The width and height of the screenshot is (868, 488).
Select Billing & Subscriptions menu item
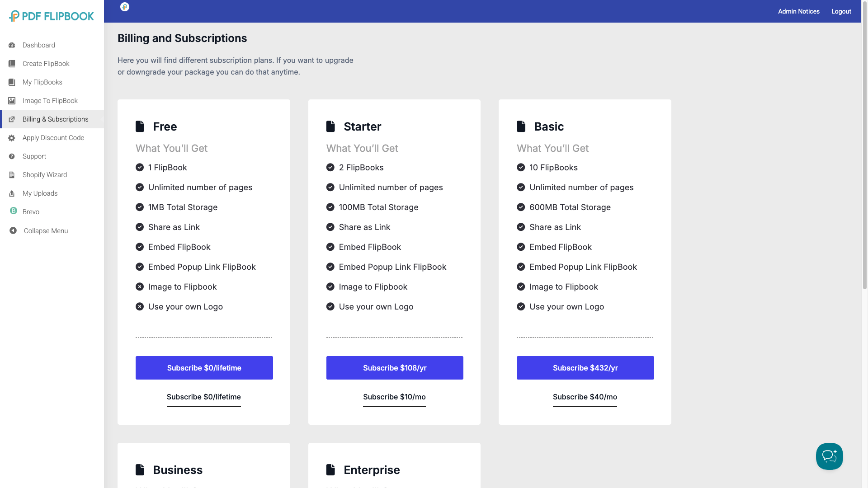tap(55, 119)
